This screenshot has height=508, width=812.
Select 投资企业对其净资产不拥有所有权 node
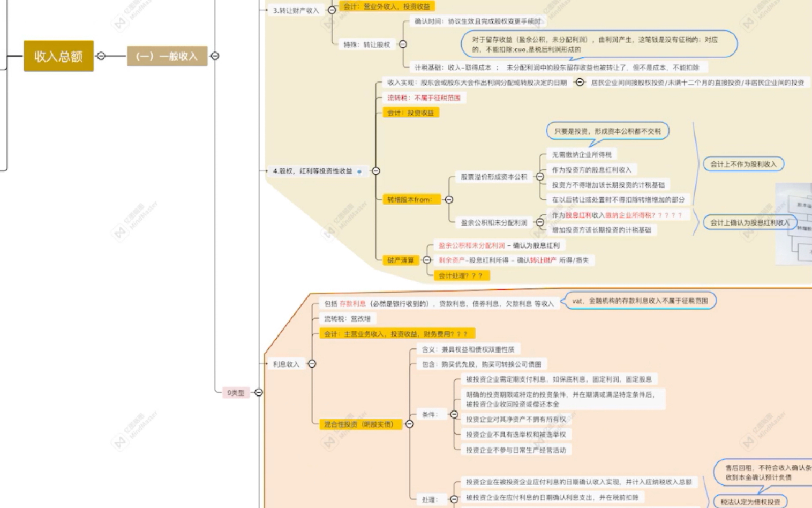pyautogui.click(x=516, y=420)
